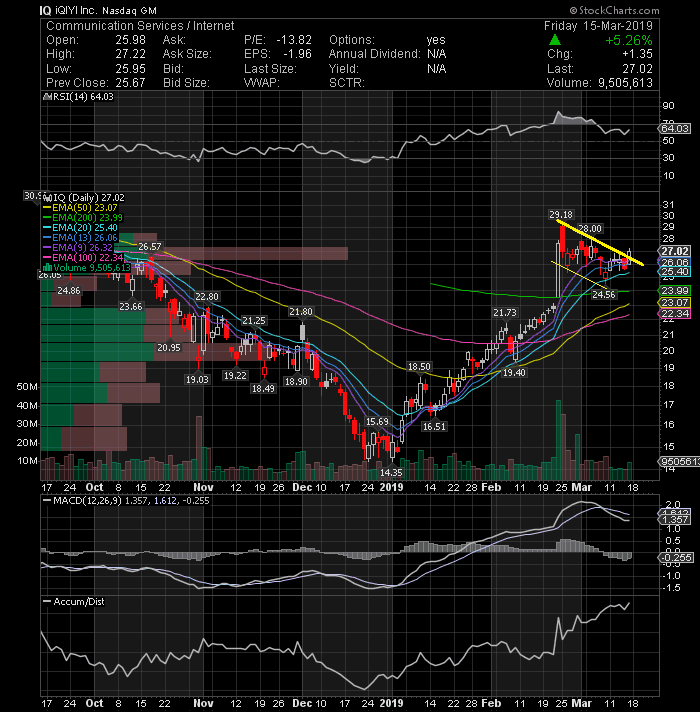This screenshot has width=700, height=712.
Task: Click the 23.66 price annotation
Action: point(131,307)
